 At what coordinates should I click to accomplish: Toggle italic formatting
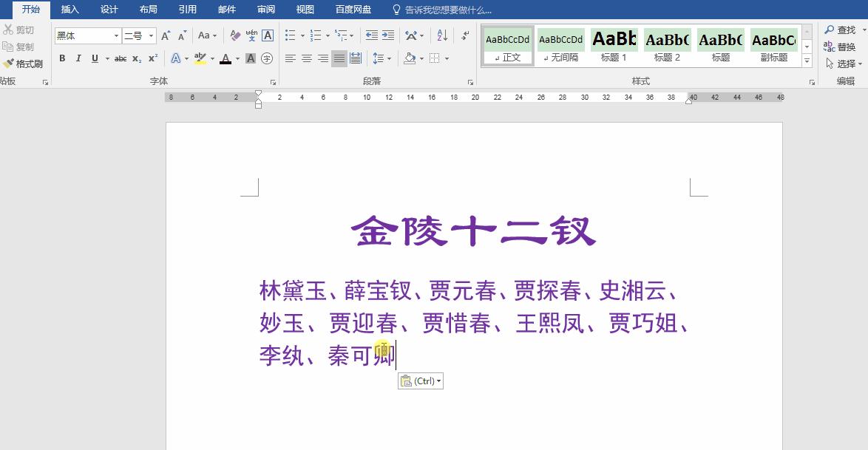point(78,58)
